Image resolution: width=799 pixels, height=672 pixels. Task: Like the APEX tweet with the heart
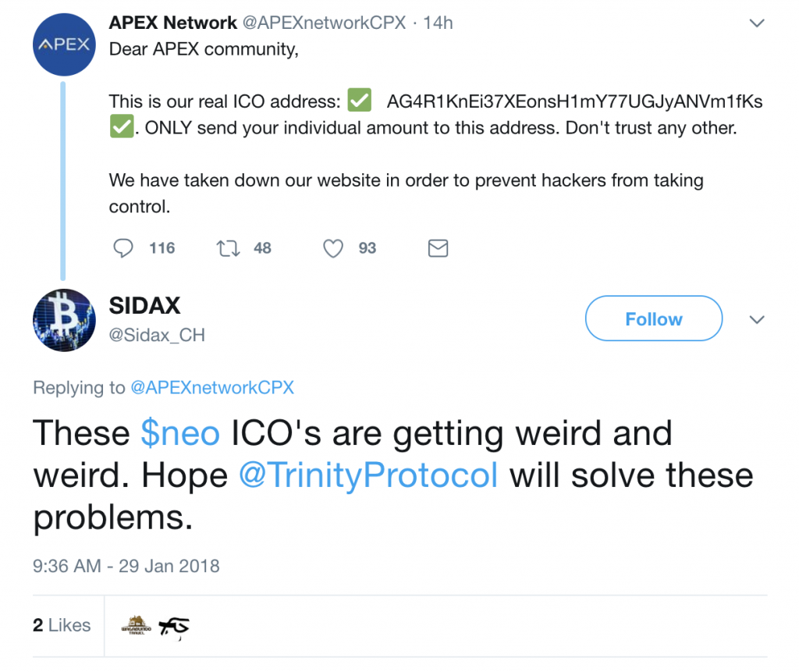(x=332, y=248)
